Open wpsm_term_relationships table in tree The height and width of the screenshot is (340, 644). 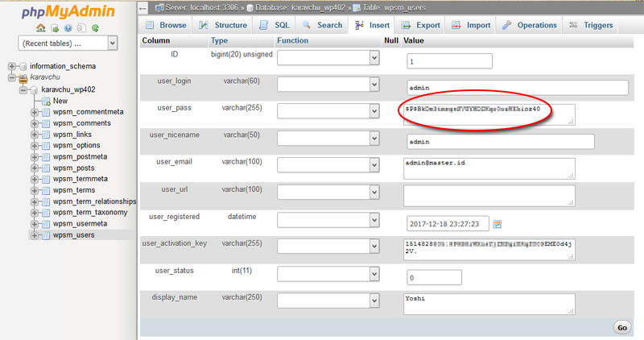pyautogui.click(x=94, y=201)
